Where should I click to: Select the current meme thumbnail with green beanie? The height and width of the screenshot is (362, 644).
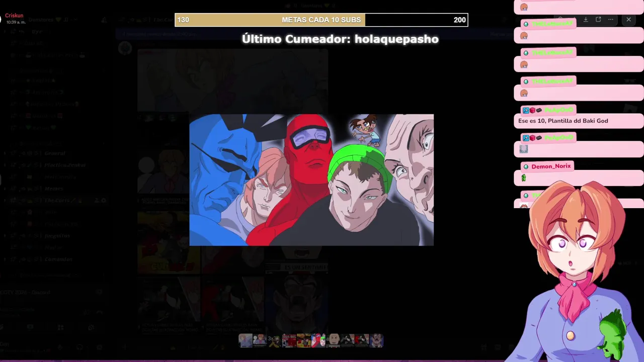[318, 340]
